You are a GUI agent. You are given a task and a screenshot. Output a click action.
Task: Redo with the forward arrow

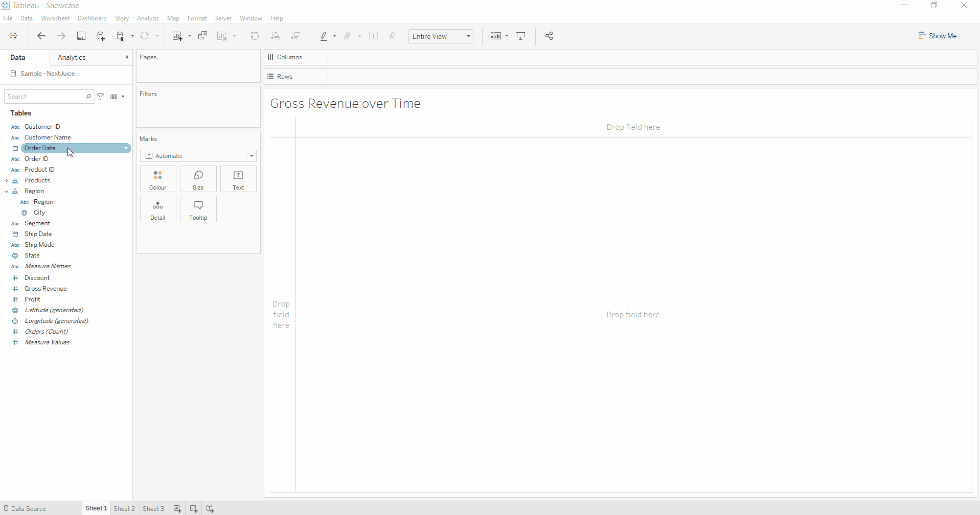coord(61,36)
